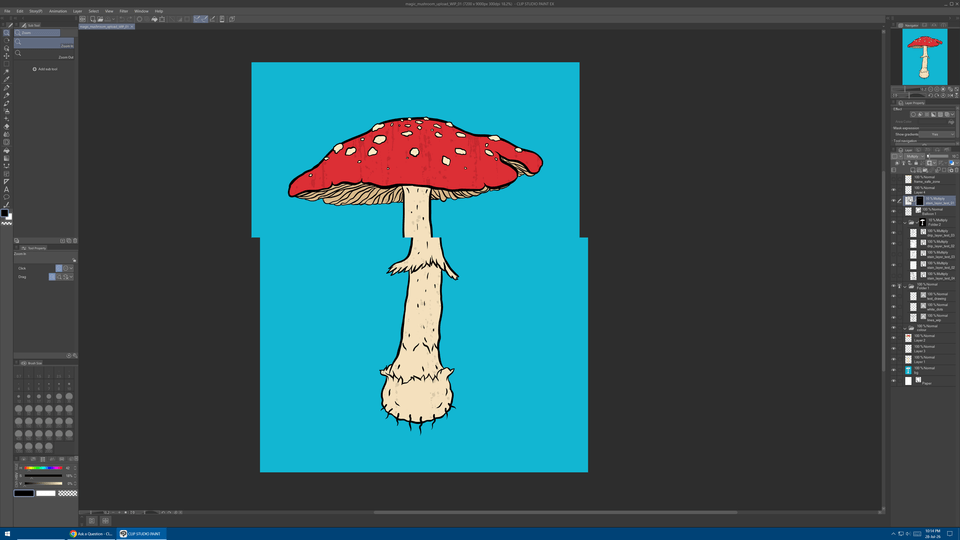The height and width of the screenshot is (540, 960).
Task: Click the New document icon in command bar
Action: (92, 19)
